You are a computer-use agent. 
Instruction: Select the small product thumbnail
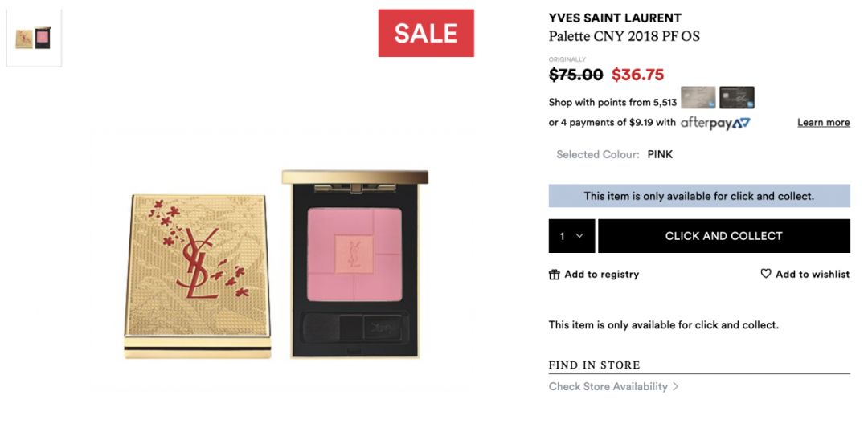pyautogui.click(x=34, y=38)
